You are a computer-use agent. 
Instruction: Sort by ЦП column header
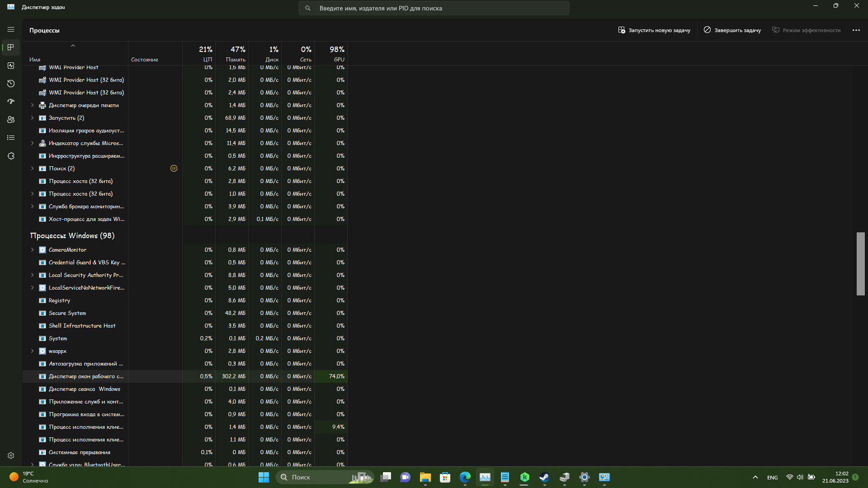(199, 53)
